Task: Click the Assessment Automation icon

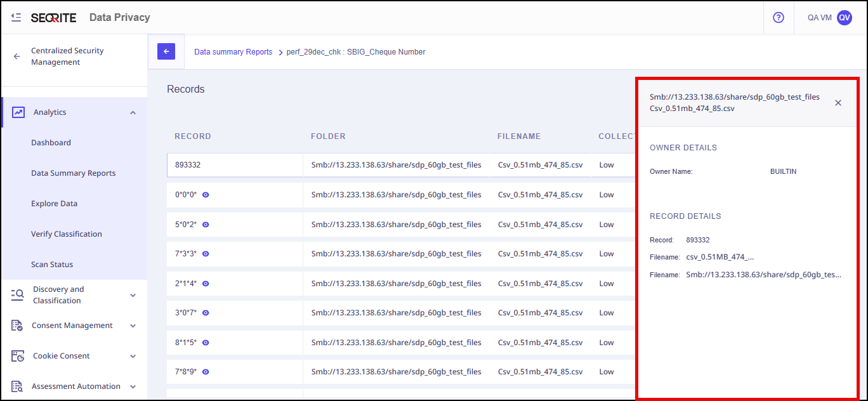Action: (x=18, y=386)
